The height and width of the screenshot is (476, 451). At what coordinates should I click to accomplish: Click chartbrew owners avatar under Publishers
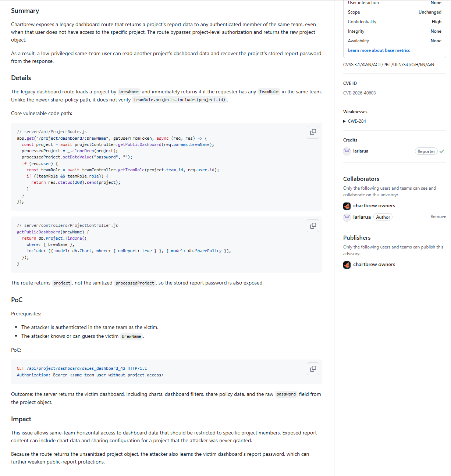347,265
